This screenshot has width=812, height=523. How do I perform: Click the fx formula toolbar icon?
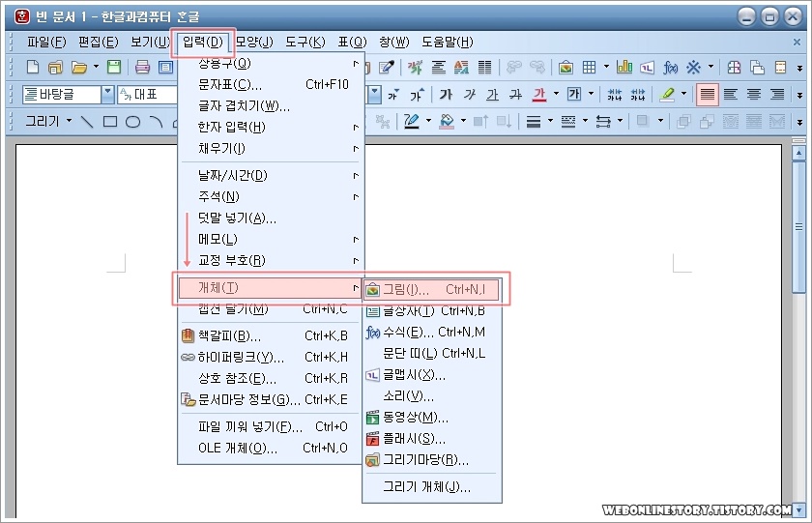tap(671, 67)
